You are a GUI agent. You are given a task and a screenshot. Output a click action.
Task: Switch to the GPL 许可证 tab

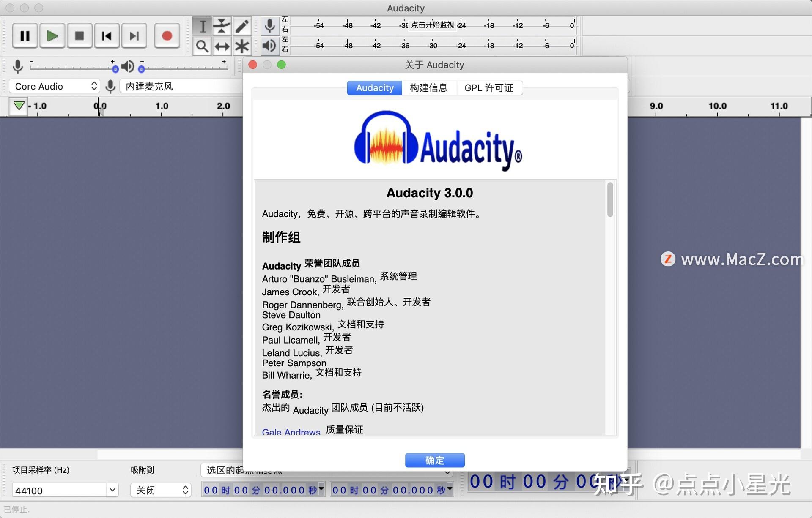click(x=489, y=87)
